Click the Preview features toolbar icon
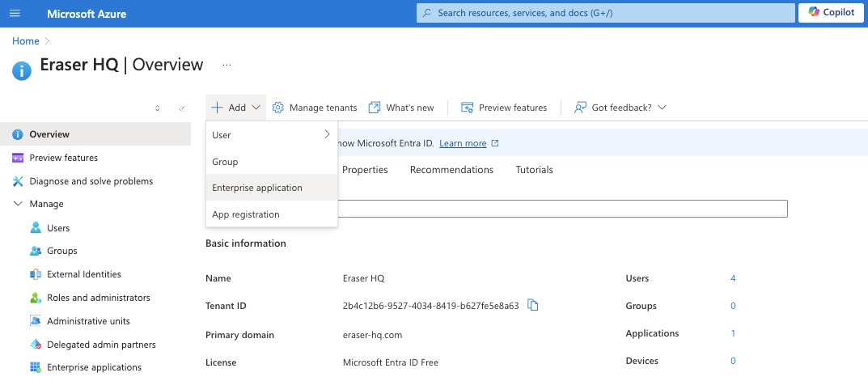Image resolution: width=868 pixels, height=381 pixels. coord(468,108)
